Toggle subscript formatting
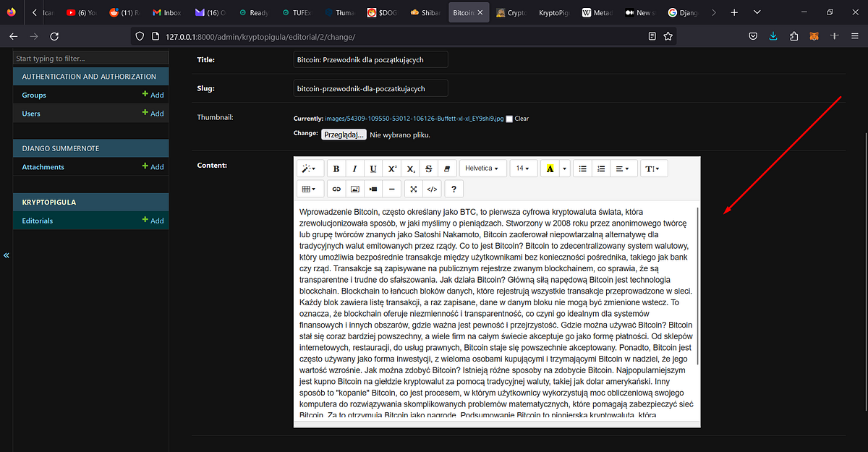 [411, 169]
